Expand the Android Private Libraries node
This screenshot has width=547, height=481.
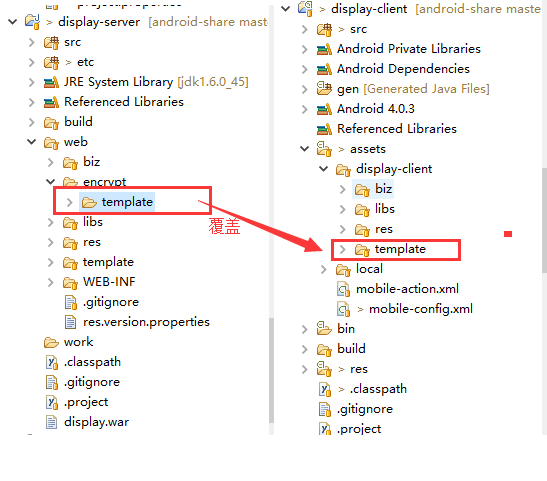[305, 49]
